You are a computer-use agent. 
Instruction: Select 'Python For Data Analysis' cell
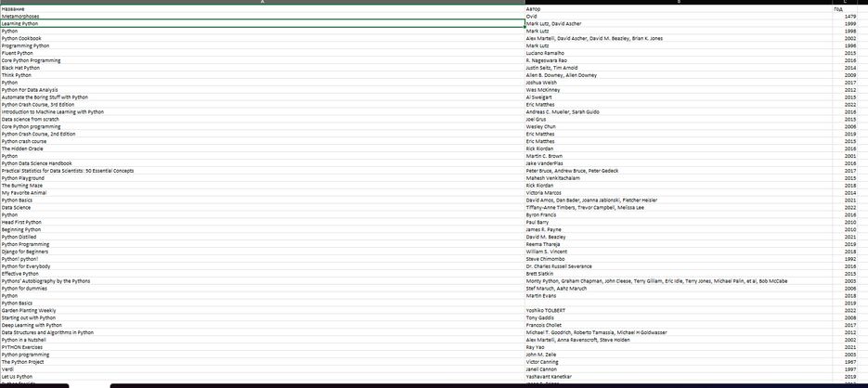263,90
